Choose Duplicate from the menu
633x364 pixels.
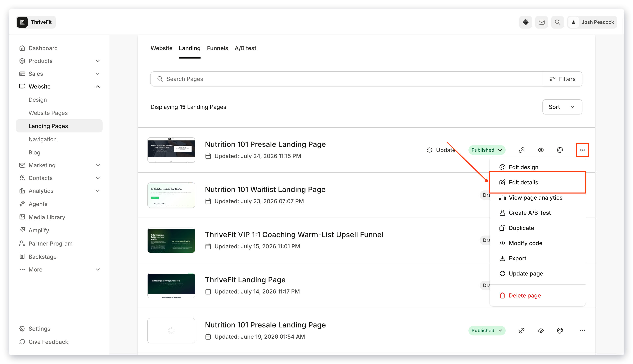click(537, 228)
